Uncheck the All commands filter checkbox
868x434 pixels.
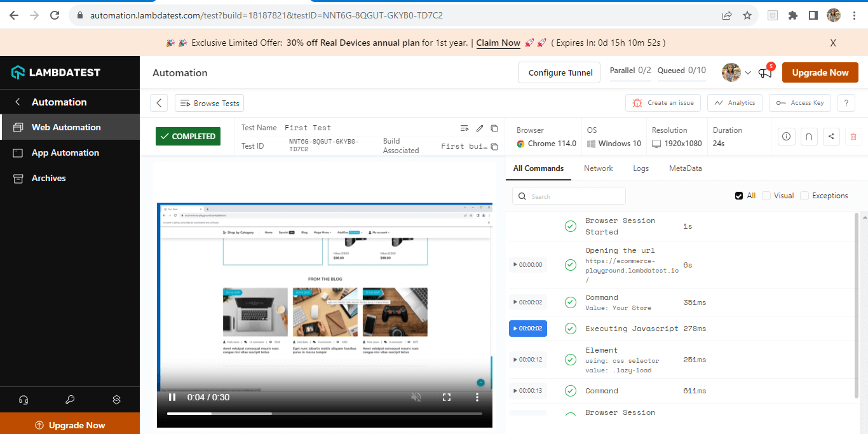(739, 196)
